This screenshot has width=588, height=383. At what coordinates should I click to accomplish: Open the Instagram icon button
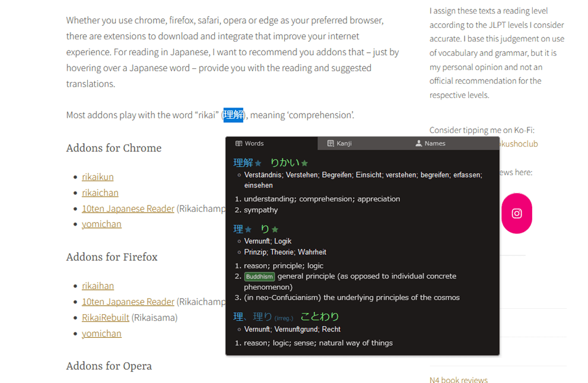pos(516,213)
